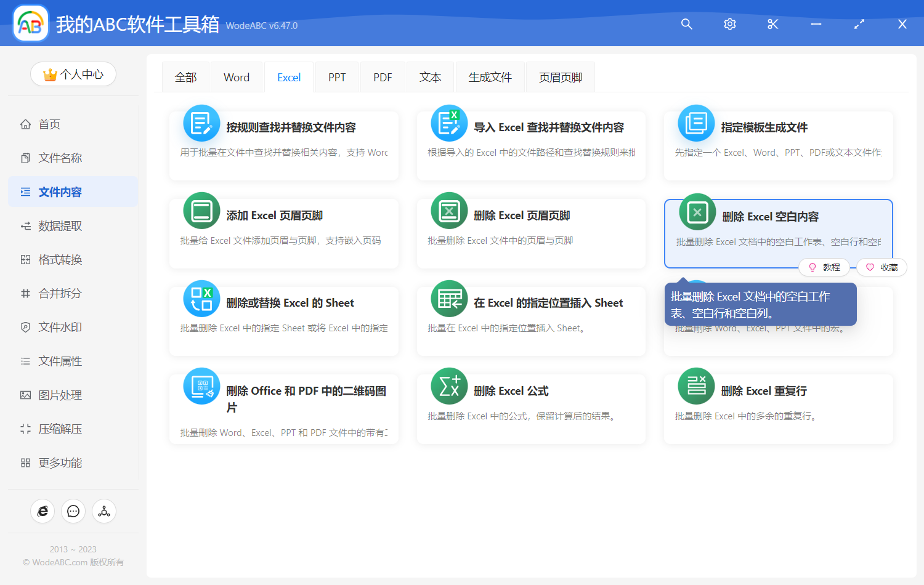Image resolution: width=924 pixels, height=585 pixels.
Task: Click the 收藏 favorite button
Action: point(881,267)
